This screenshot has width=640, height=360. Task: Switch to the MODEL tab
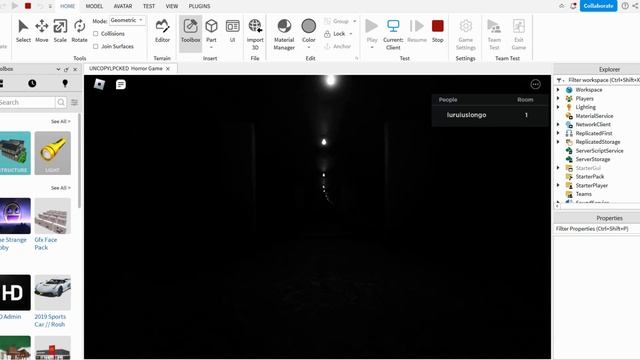pos(94,6)
